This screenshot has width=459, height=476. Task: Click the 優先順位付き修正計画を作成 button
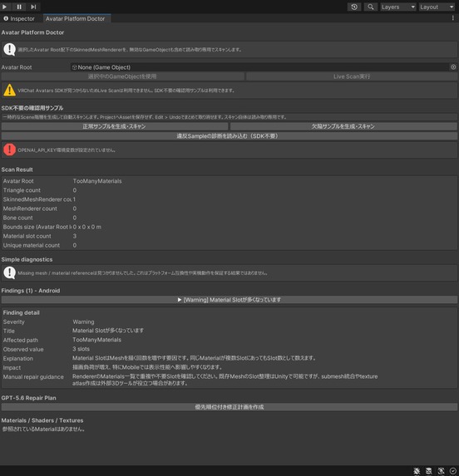pyautogui.click(x=229, y=407)
